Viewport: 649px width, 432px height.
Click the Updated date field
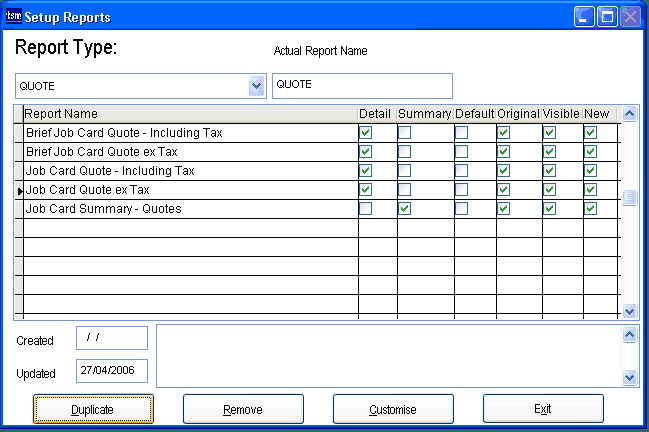tap(111, 371)
